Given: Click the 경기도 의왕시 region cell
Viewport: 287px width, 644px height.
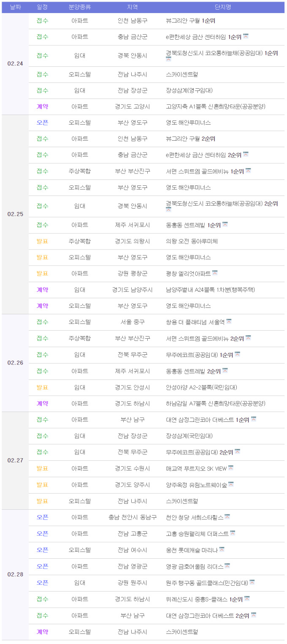Looking at the screenshot, I should pos(133,241).
